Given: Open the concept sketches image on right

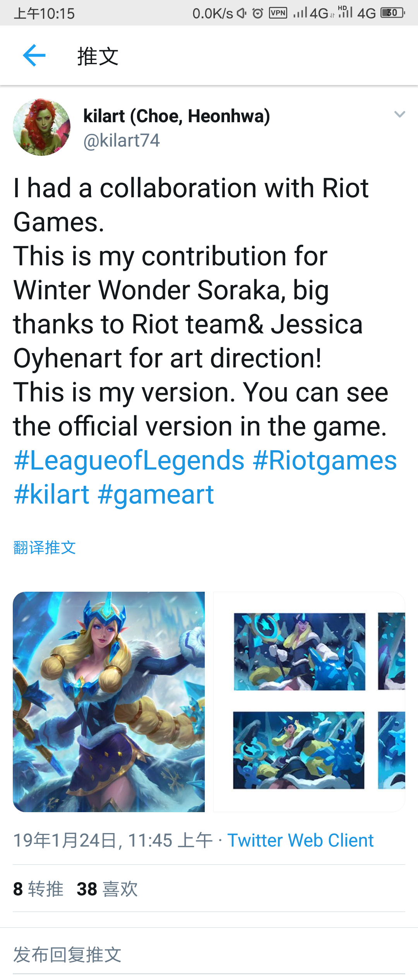Looking at the screenshot, I should (309, 702).
